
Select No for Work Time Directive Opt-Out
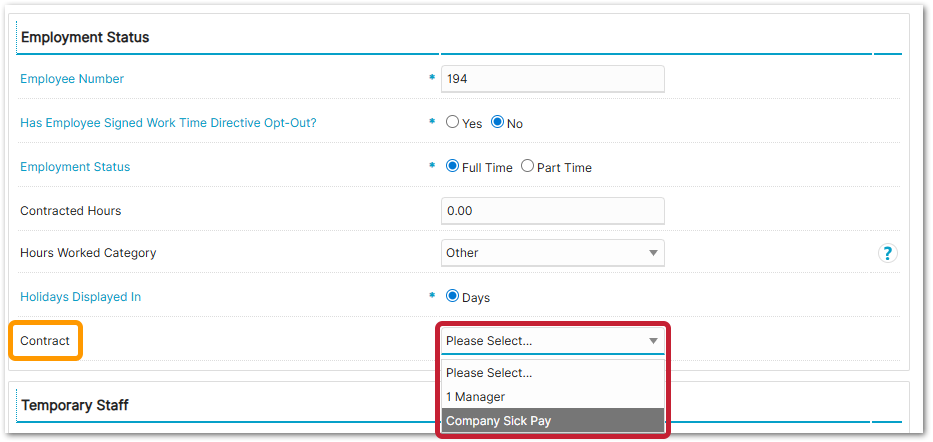[497, 123]
